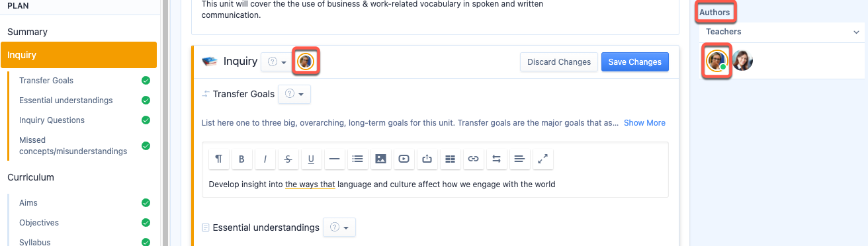
Task: Click the paragraph format icon in editor toolbar
Action: (219, 159)
